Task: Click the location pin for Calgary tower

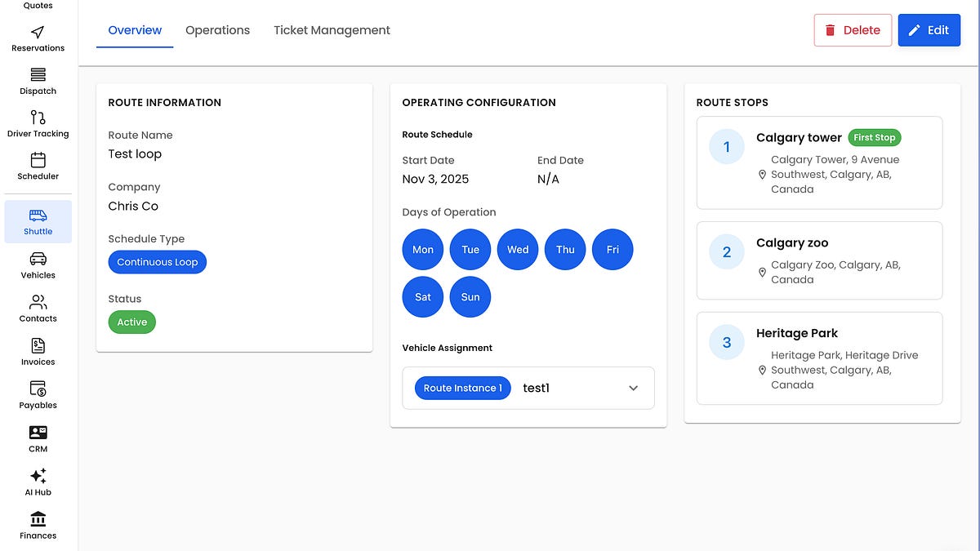Action: (x=762, y=175)
